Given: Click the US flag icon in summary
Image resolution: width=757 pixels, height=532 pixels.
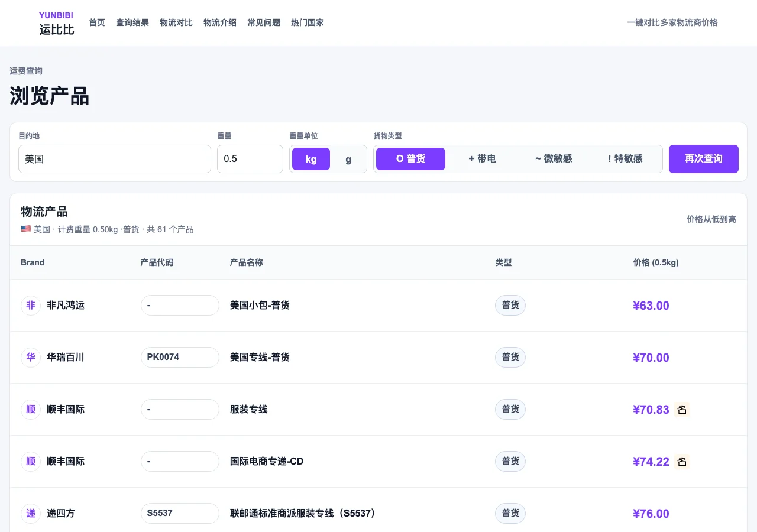Looking at the screenshot, I should (25, 229).
